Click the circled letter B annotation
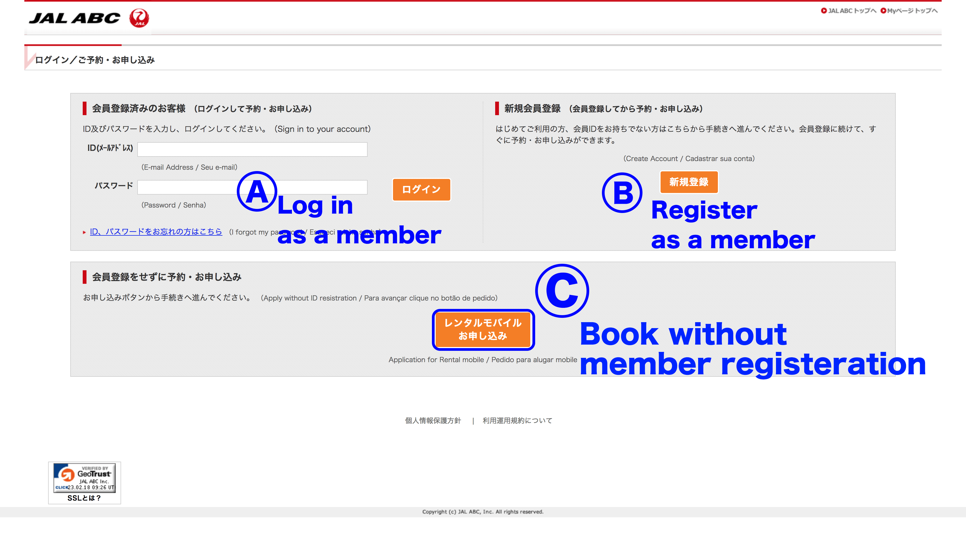This screenshot has height=560, width=966. click(x=622, y=192)
